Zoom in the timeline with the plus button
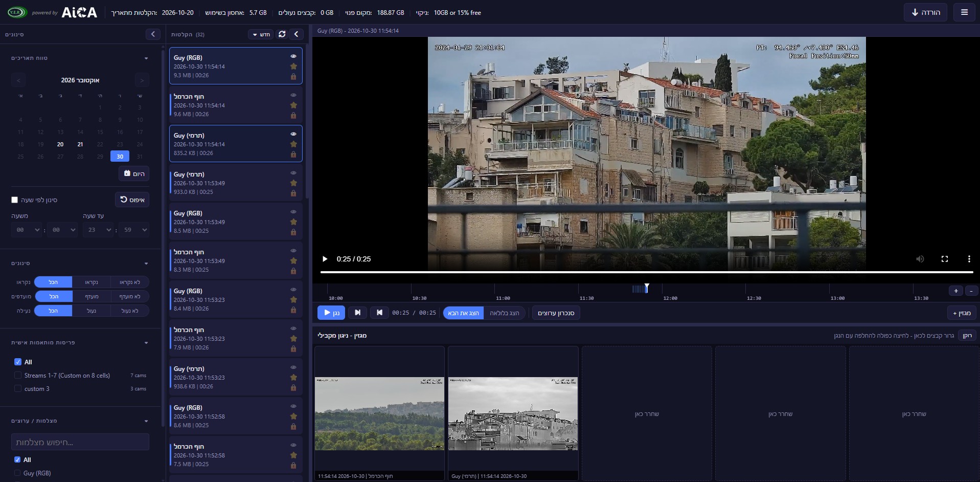The height and width of the screenshot is (482, 980). tap(956, 291)
